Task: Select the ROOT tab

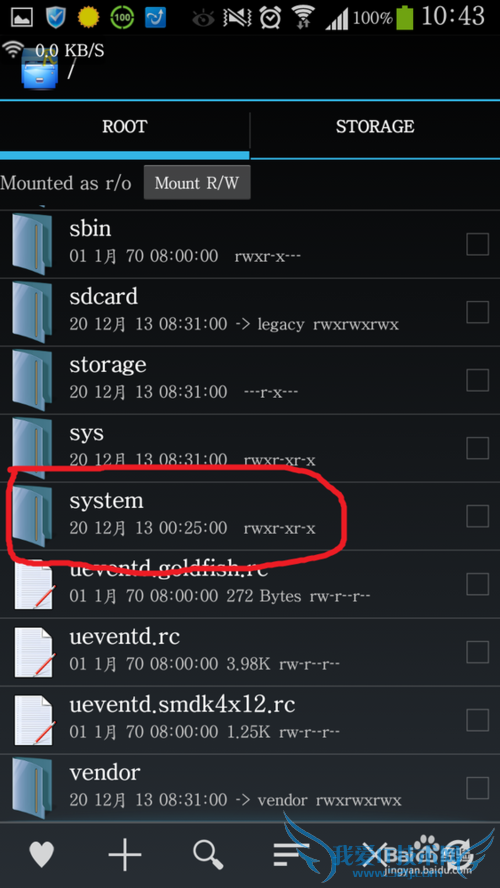Action: [x=125, y=126]
